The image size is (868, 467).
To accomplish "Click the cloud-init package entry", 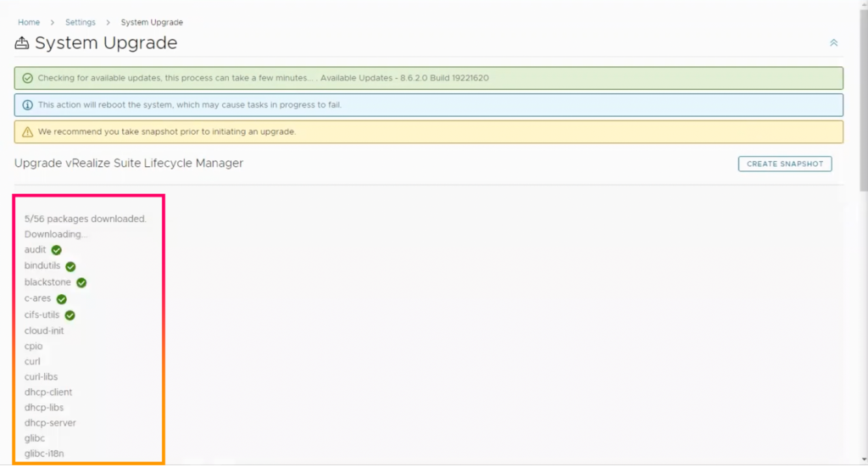I will 44,331.
